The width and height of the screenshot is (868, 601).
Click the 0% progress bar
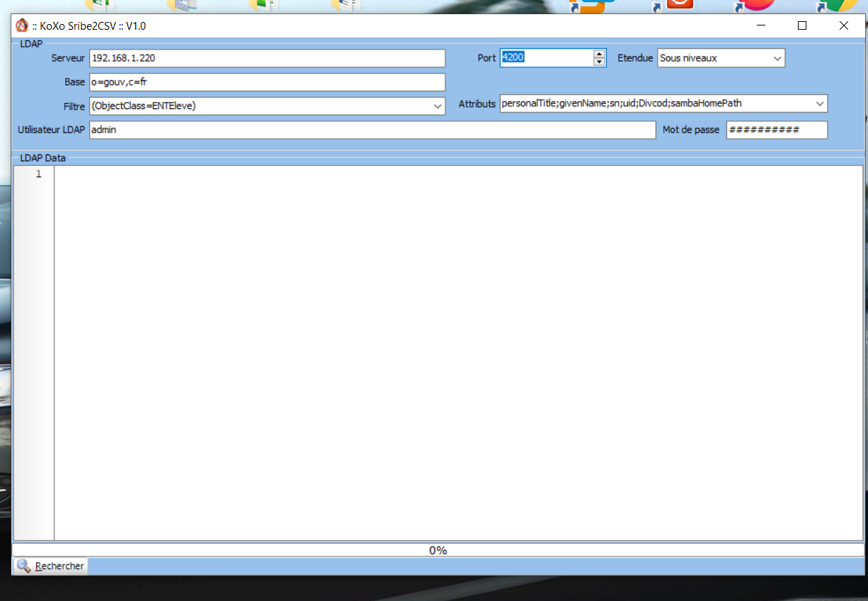438,550
